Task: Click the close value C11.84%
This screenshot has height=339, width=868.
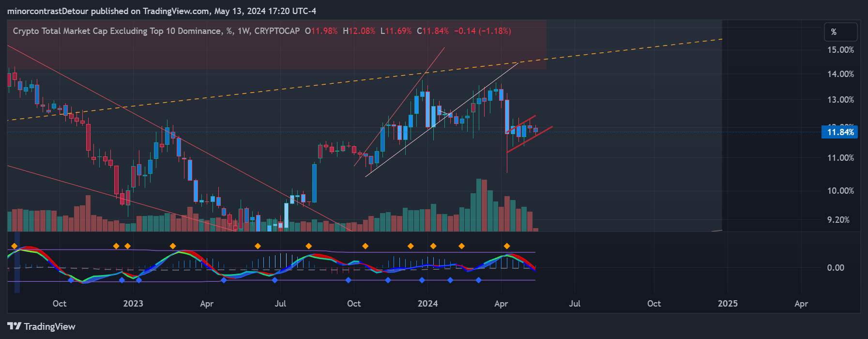Action: pyautogui.click(x=433, y=31)
